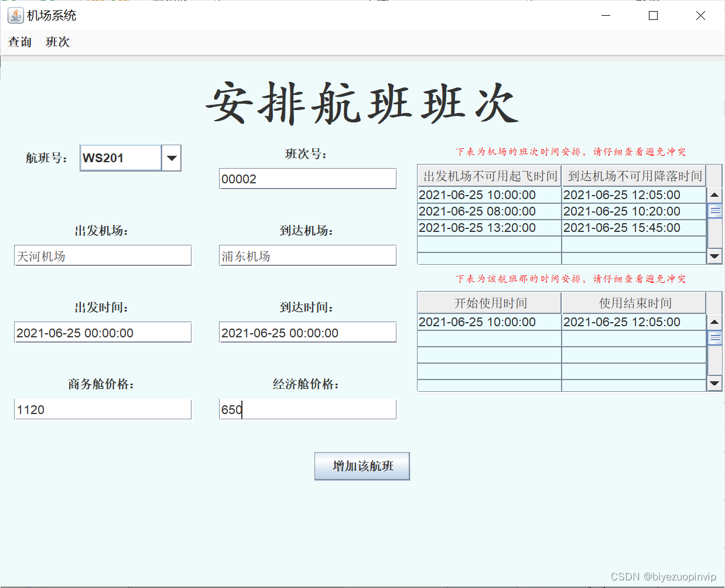Click the 增加该航班 button

point(362,466)
